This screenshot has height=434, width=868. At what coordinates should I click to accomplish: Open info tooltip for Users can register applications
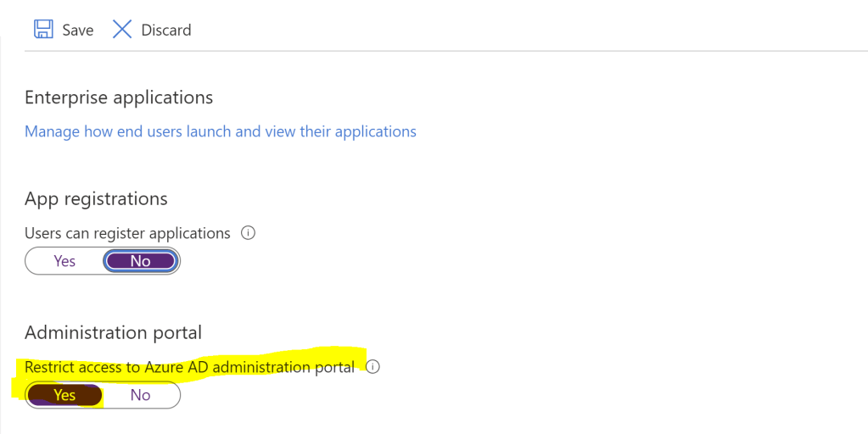coord(249,233)
